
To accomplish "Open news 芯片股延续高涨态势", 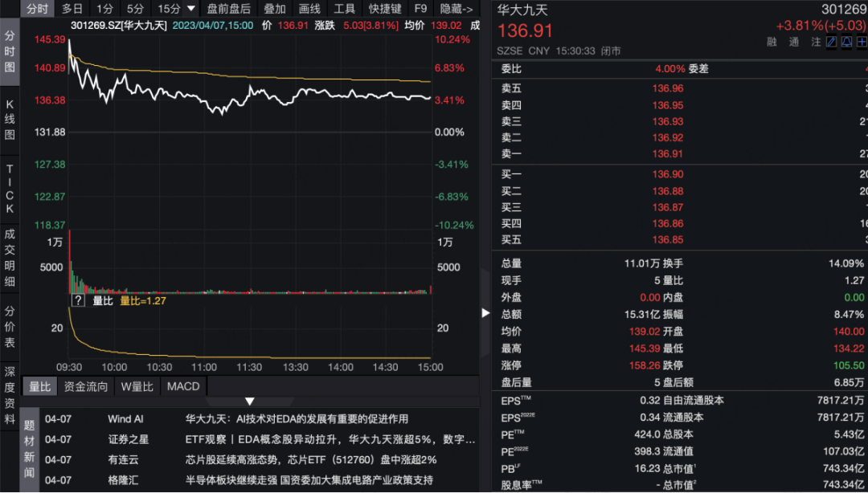I will click(311, 460).
